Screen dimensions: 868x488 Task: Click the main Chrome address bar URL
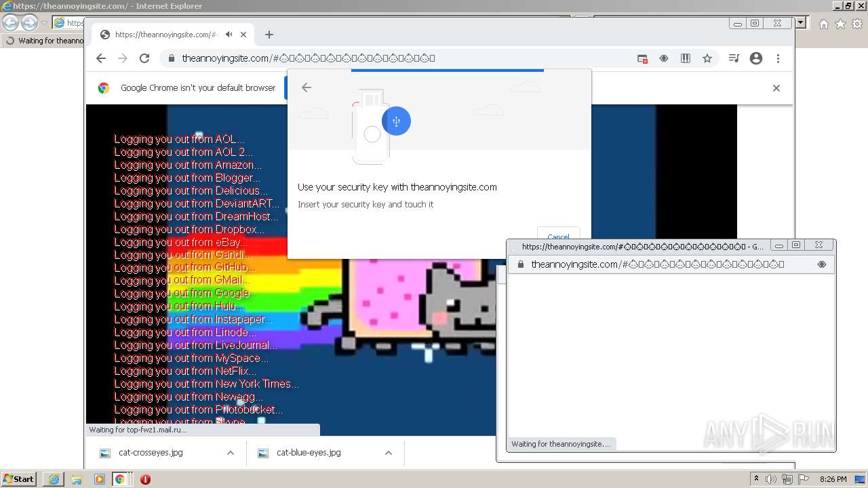click(309, 58)
